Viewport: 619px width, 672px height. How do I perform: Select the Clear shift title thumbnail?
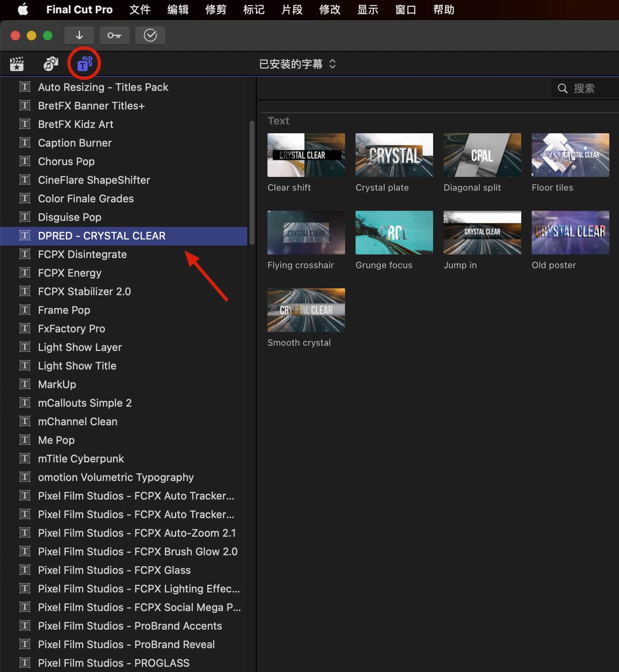tap(306, 155)
